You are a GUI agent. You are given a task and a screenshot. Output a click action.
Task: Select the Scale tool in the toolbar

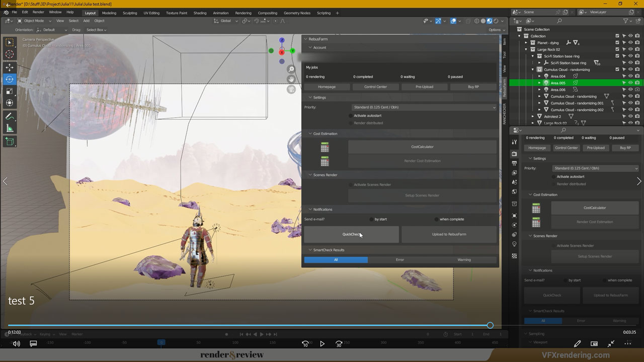(x=10, y=91)
